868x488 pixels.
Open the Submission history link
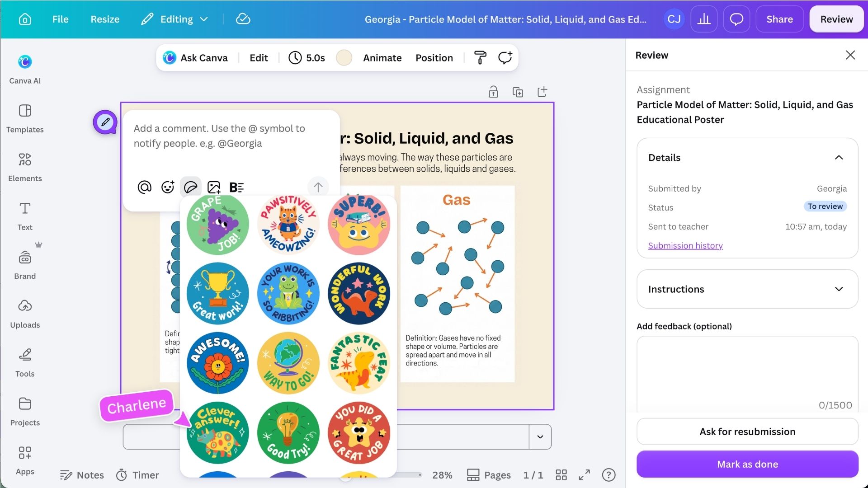click(x=685, y=245)
